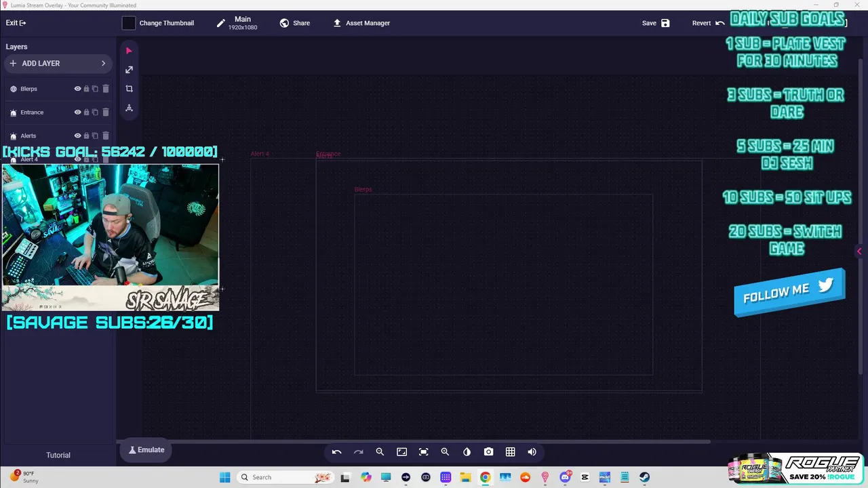Open the Tutorial link

tap(58, 455)
